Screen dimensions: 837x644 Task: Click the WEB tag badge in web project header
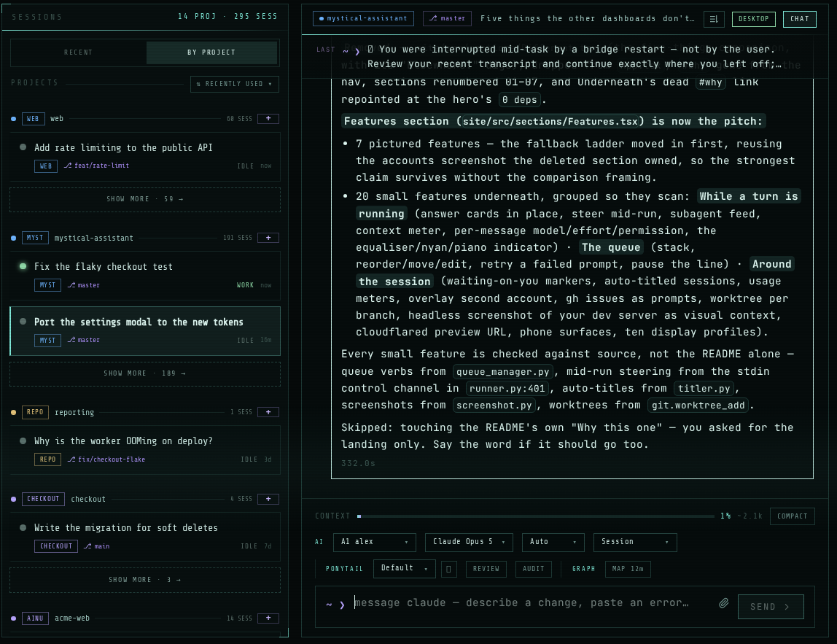click(x=33, y=119)
